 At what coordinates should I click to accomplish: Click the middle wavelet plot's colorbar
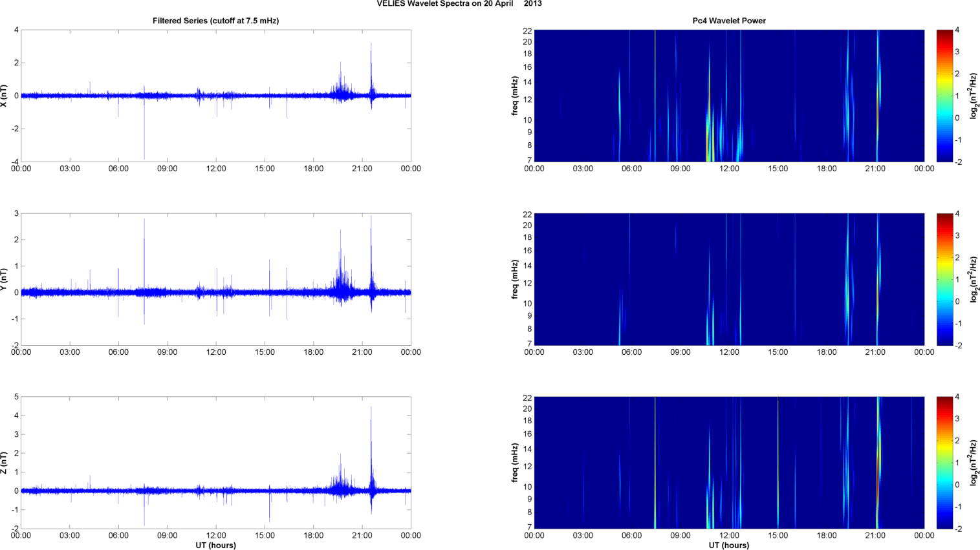coord(944,279)
